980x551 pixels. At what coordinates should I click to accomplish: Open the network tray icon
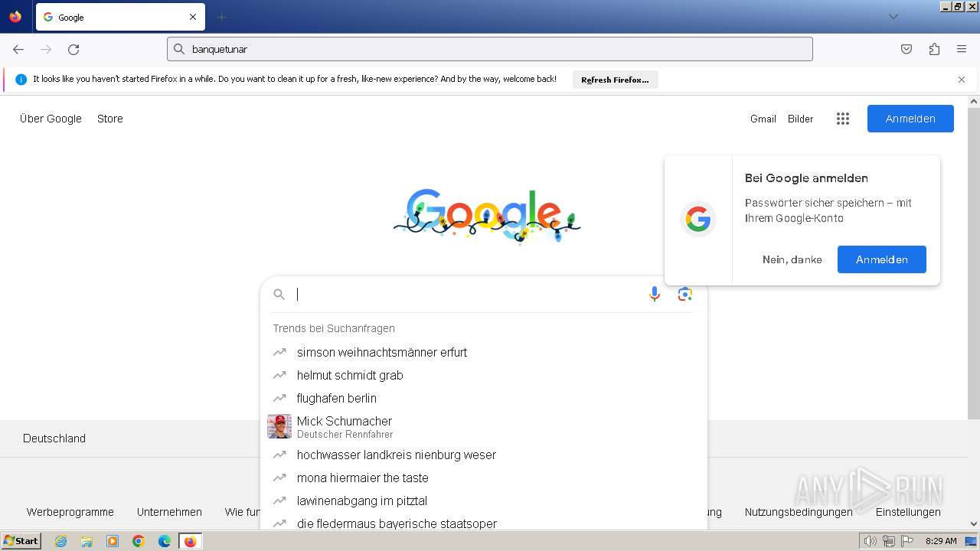click(888, 541)
